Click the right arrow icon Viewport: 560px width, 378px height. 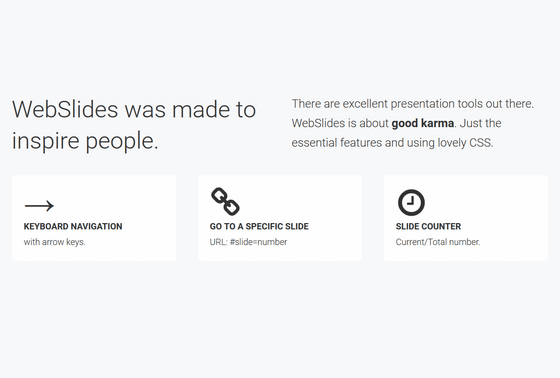39,205
